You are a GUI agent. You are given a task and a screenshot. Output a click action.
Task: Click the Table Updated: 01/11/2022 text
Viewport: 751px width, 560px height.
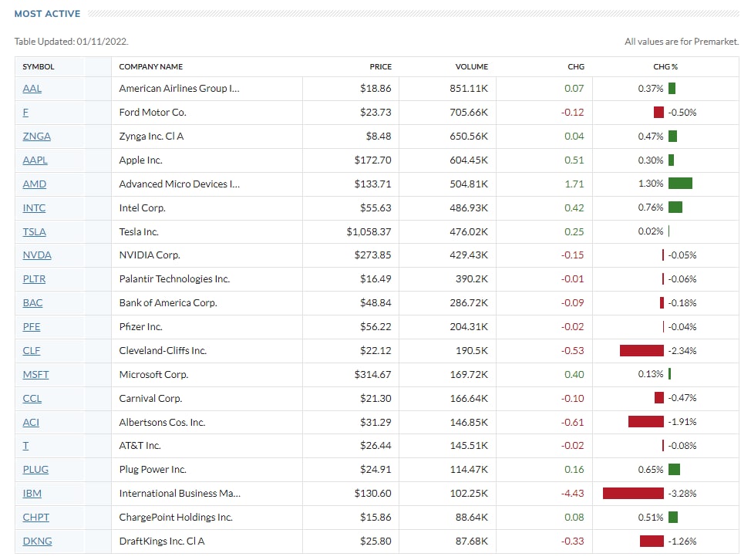pos(72,42)
